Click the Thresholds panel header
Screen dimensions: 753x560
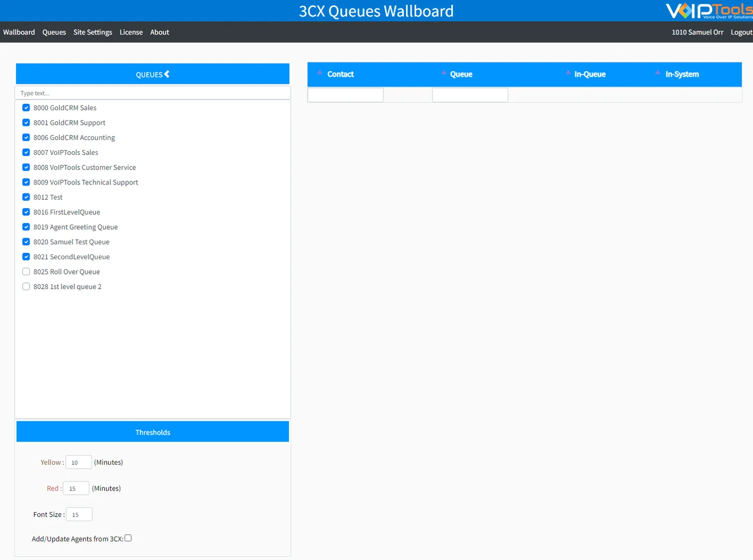pyautogui.click(x=153, y=432)
